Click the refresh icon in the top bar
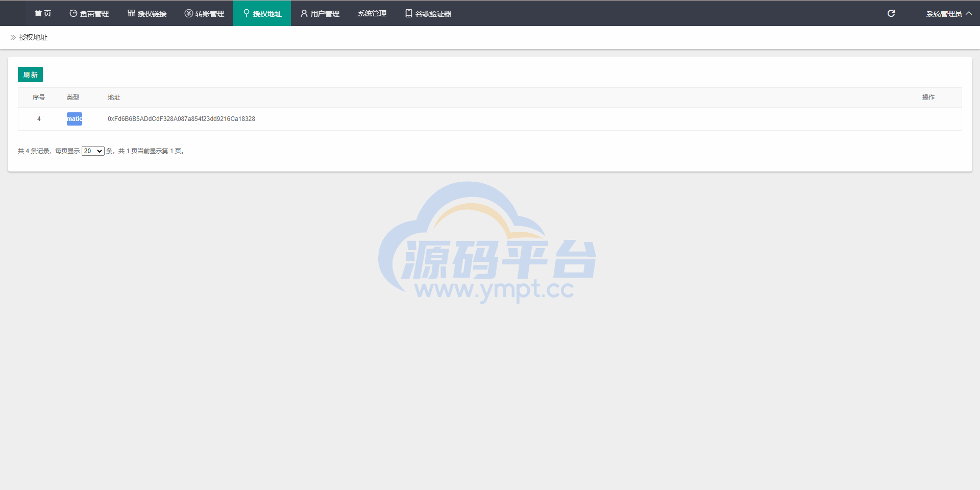Image resolution: width=980 pixels, height=490 pixels. [x=891, y=13]
